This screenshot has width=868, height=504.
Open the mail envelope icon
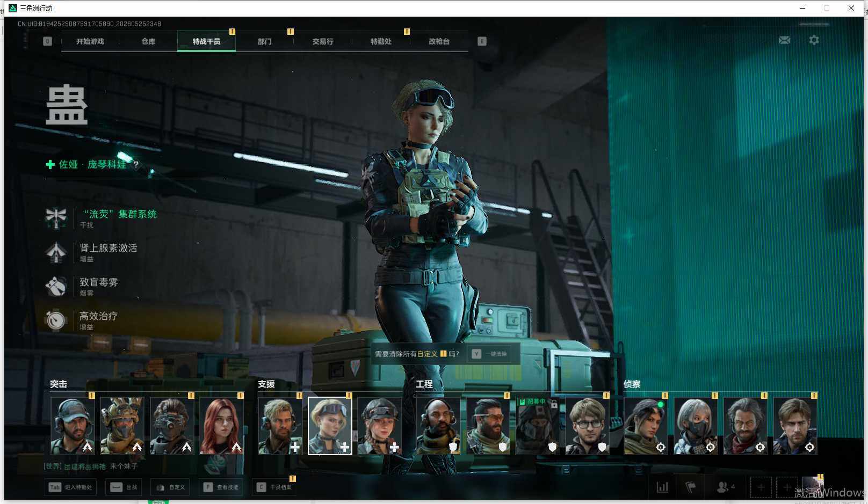coord(784,40)
